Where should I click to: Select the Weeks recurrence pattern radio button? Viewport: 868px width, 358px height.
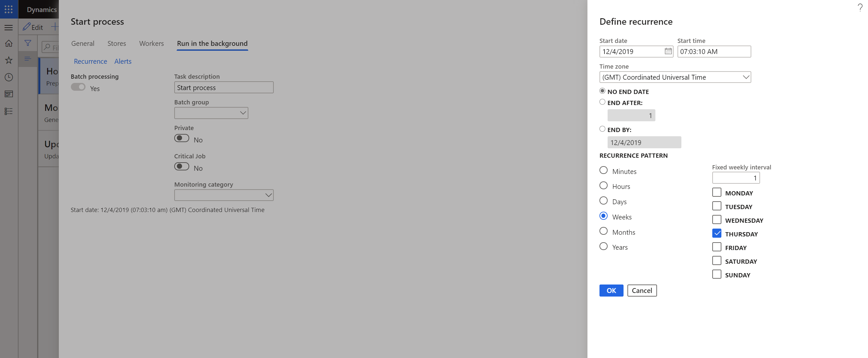604,216
